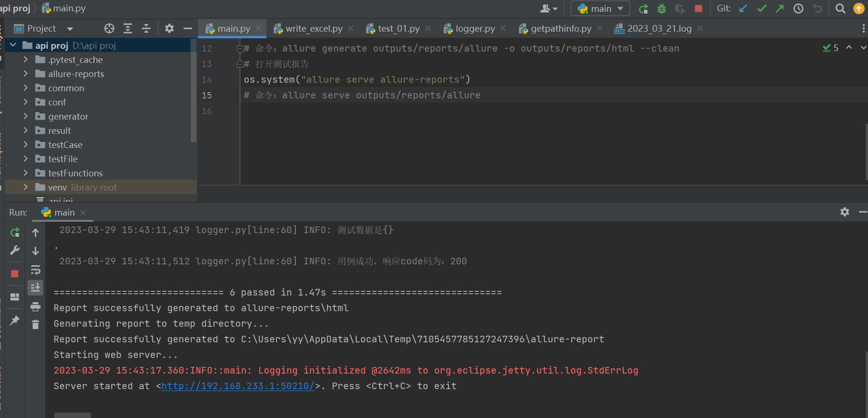Select the common folder in project tree

[66, 88]
